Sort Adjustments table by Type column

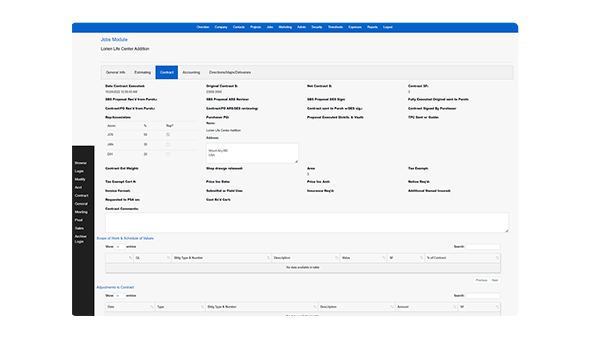pyautogui.click(x=180, y=307)
